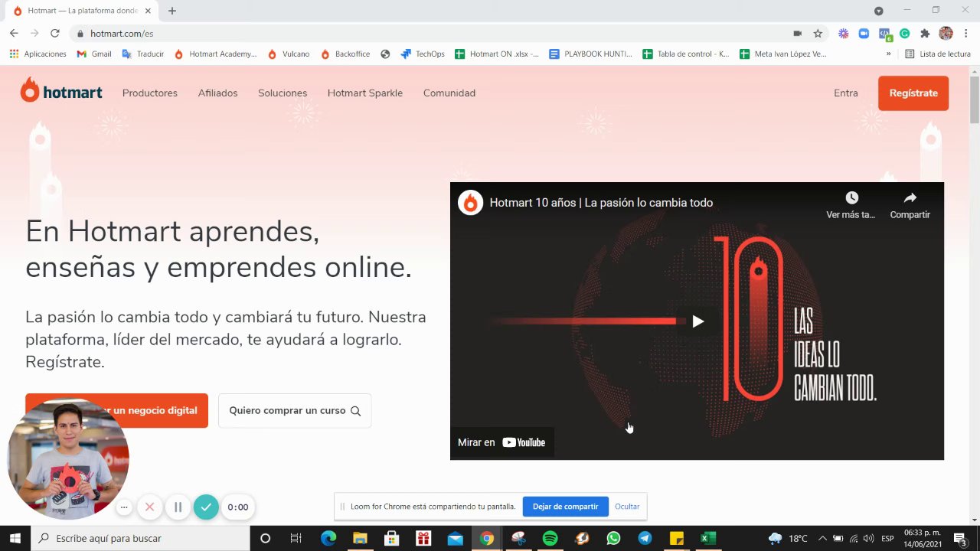Click Quiero comprar un curso button
Viewport: 980px width, 551px height.
coord(295,410)
